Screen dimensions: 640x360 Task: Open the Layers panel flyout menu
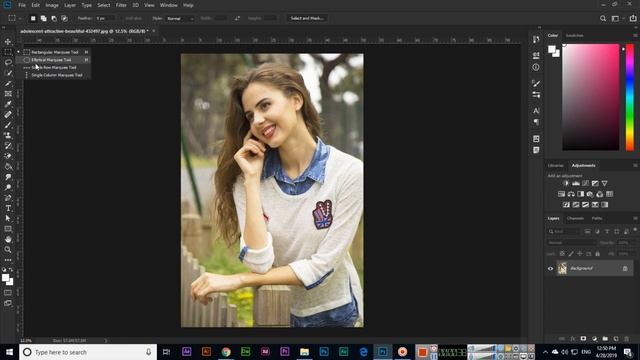tap(635, 218)
